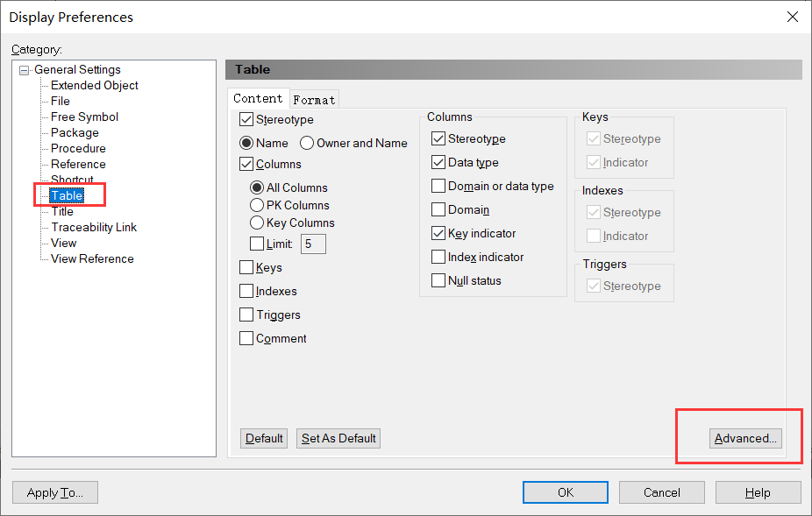Close the Display Preferences dialog
Screen dimensions: 812x516
click(793, 17)
